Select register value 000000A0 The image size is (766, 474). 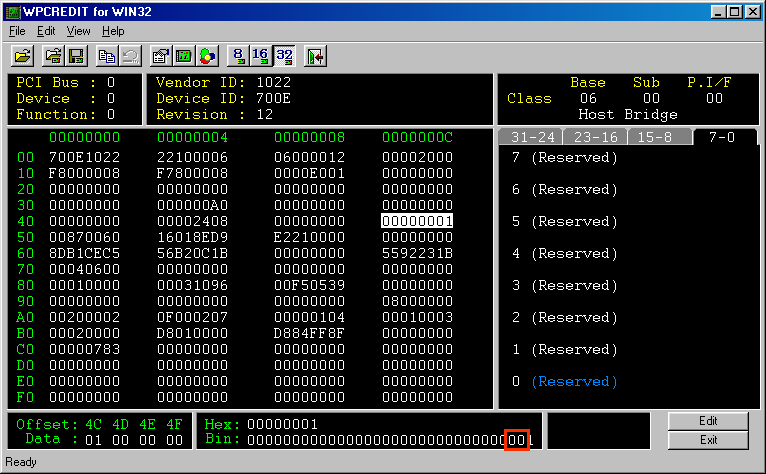pyautogui.click(x=192, y=205)
